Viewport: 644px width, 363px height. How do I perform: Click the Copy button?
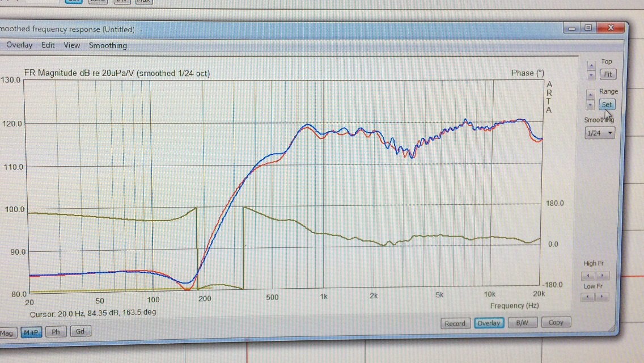(x=556, y=322)
